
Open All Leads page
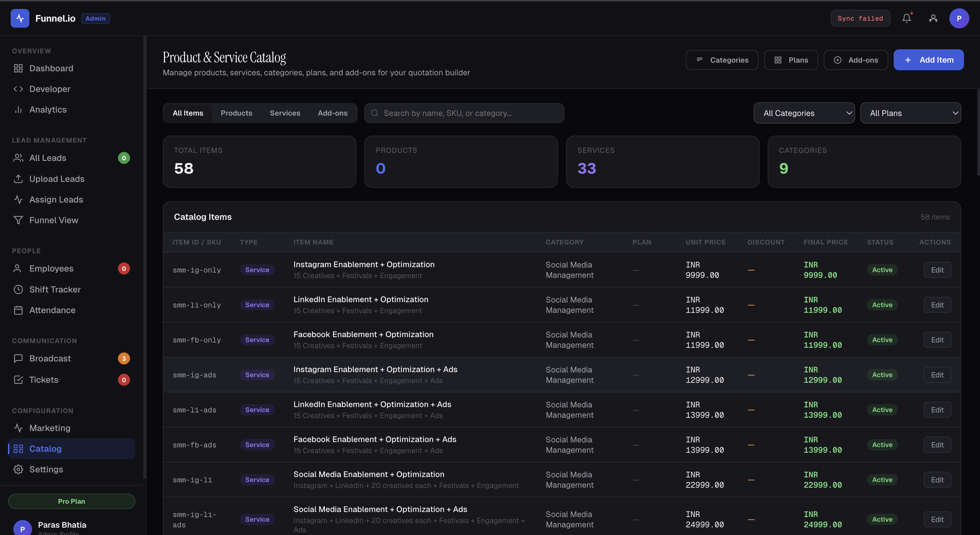(x=72, y=158)
